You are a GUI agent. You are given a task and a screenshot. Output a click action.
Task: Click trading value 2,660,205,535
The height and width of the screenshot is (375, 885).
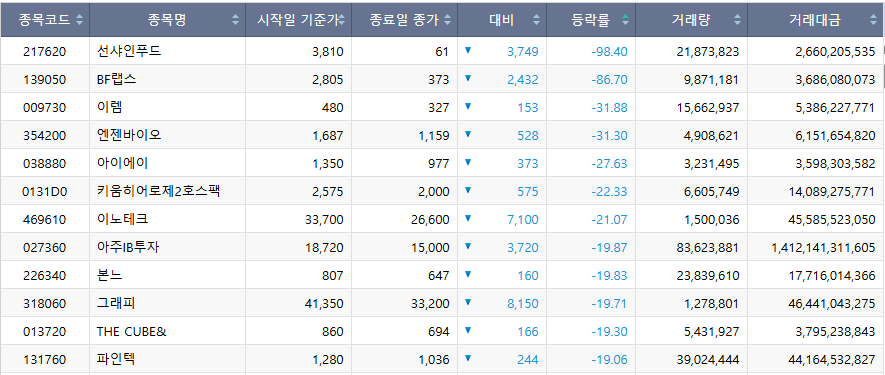[835, 52]
